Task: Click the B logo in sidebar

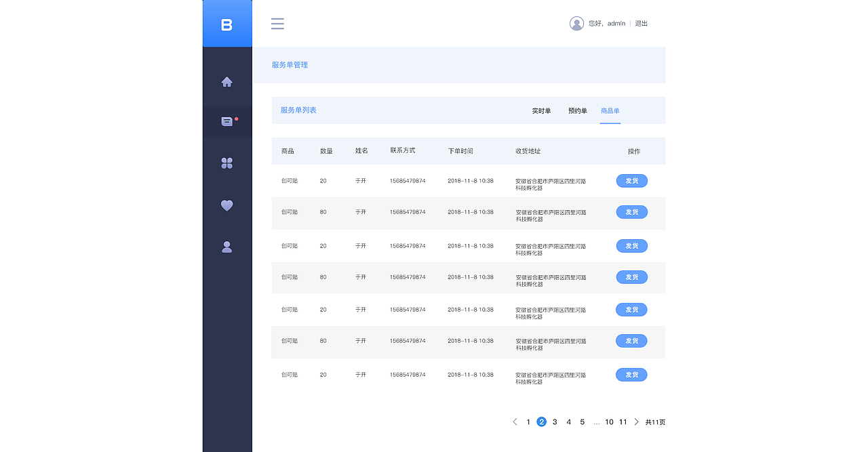Action: (227, 24)
